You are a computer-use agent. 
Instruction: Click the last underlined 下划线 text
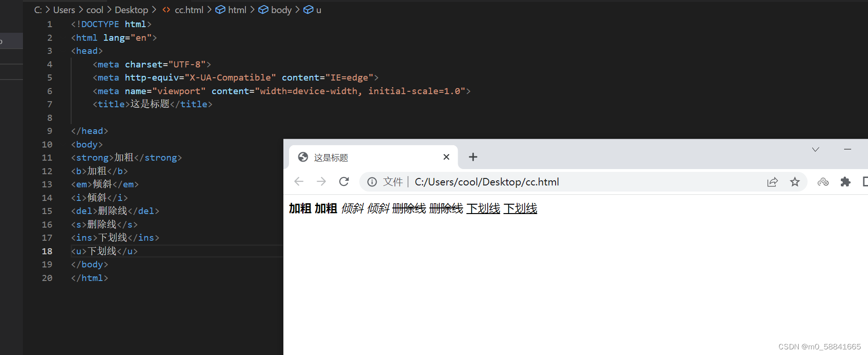(x=520, y=208)
